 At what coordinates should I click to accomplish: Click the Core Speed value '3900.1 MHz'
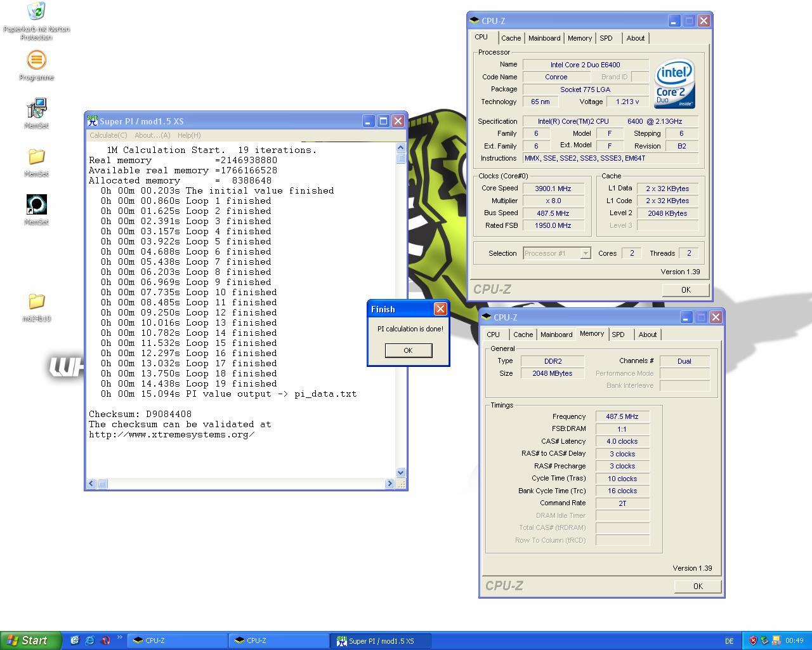click(553, 189)
